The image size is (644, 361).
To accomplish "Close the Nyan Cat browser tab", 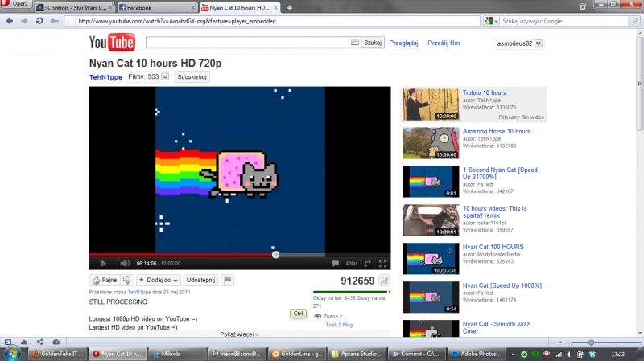I will coord(275,8).
